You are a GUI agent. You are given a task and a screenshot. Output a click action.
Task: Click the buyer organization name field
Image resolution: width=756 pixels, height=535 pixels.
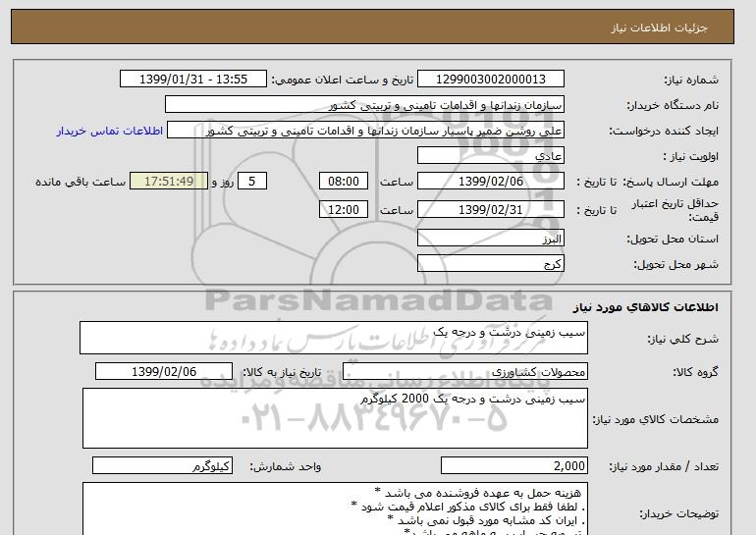click(364, 105)
